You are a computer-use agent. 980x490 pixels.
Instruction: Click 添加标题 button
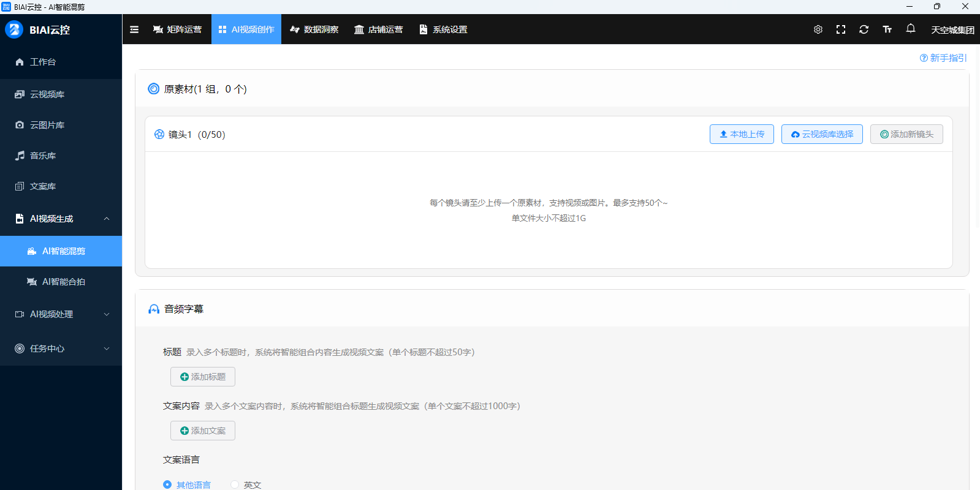(203, 377)
